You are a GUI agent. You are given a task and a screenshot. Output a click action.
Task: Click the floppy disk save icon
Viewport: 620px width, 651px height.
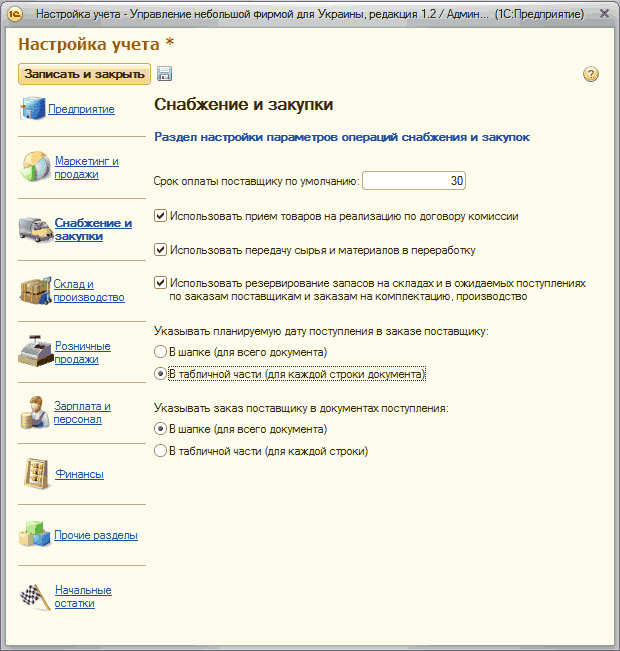tap(164, 74)
